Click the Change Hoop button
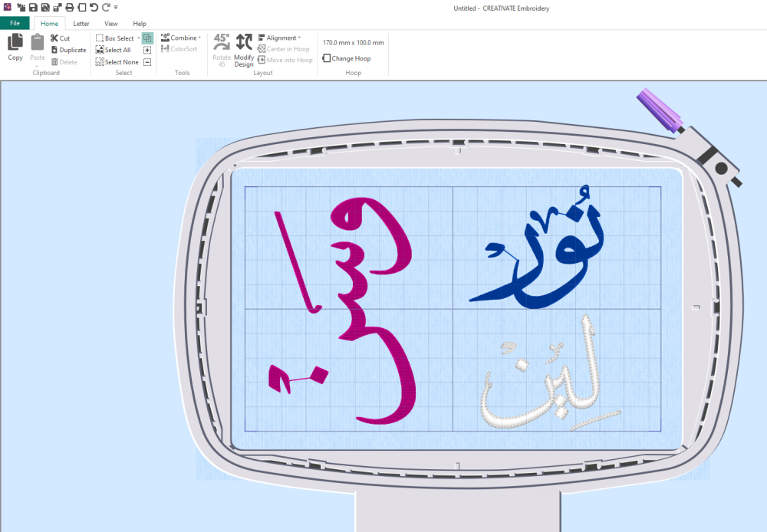Image resolution: width=767 pixels, height=532 pixels. pos(347,58)
